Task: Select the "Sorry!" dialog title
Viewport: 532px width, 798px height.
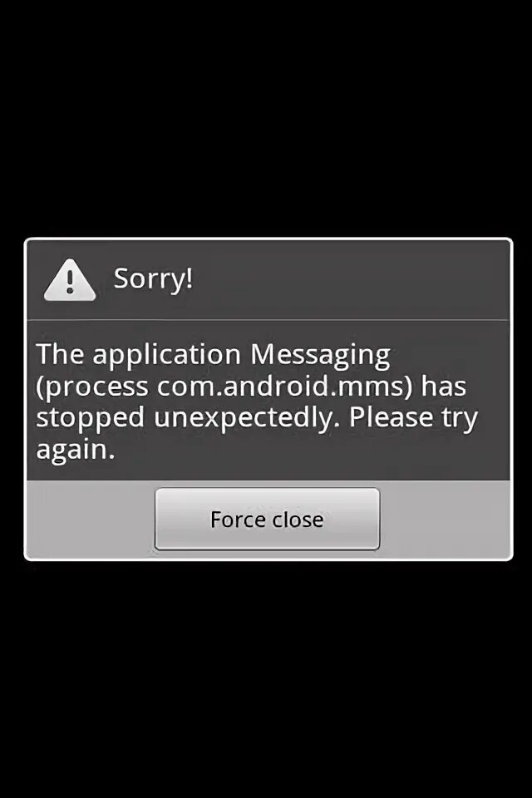Action: pos(153,279)
